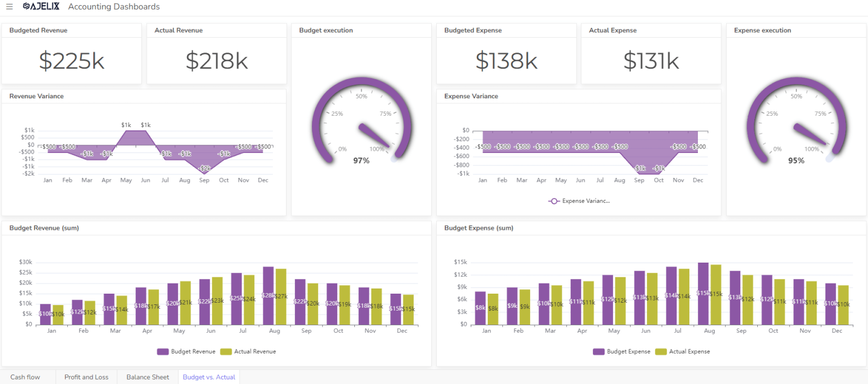Hide the Expense Variance series via legend
Viewport: 868px width, 384px height.
[x=579, y=200]
